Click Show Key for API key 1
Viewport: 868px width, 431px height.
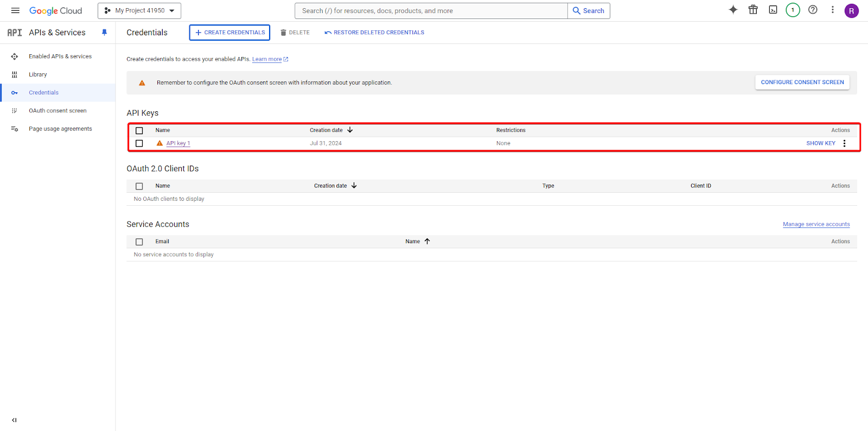point(821,143)
